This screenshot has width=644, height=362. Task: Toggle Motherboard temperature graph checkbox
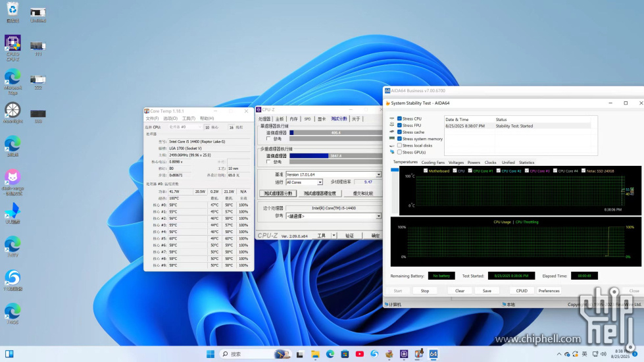[426, 170]
